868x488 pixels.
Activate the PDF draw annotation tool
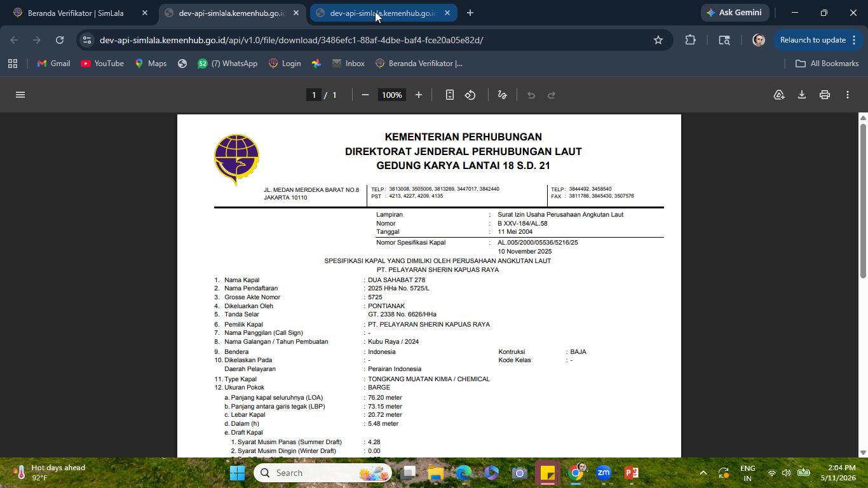(x=502, y=95)
